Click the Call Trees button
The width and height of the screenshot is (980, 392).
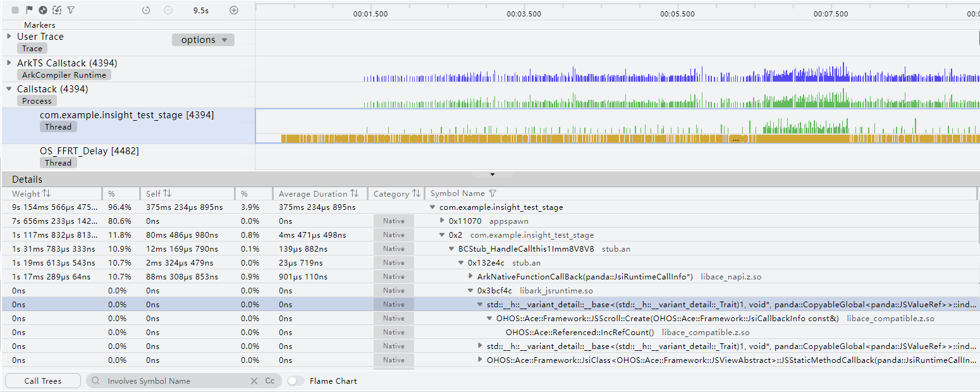pyautogui.click(x=42, y=381)
